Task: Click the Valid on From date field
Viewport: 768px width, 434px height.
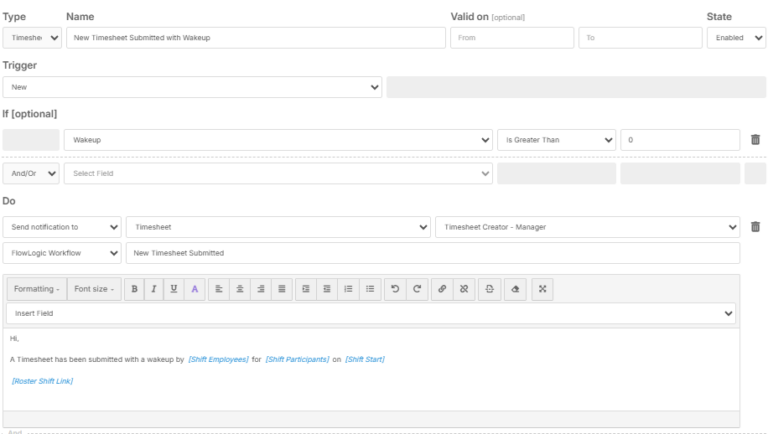Action: pos(511,38)
